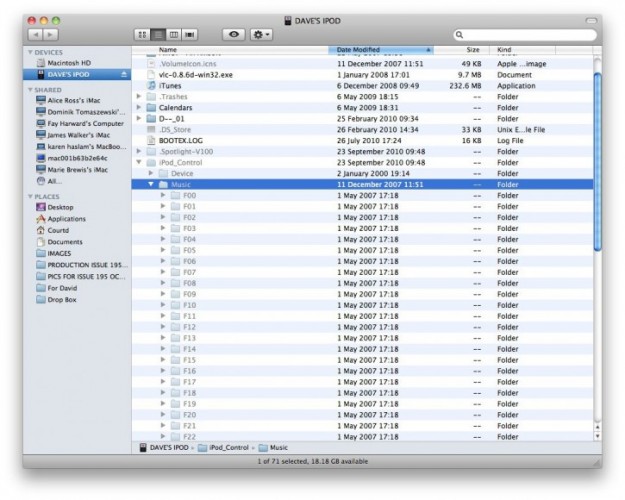The height and width of the screenshot is (500, 625).
Task: Open PRODUCTION ISSUE 195 folder
Action: tap(81, 265)
